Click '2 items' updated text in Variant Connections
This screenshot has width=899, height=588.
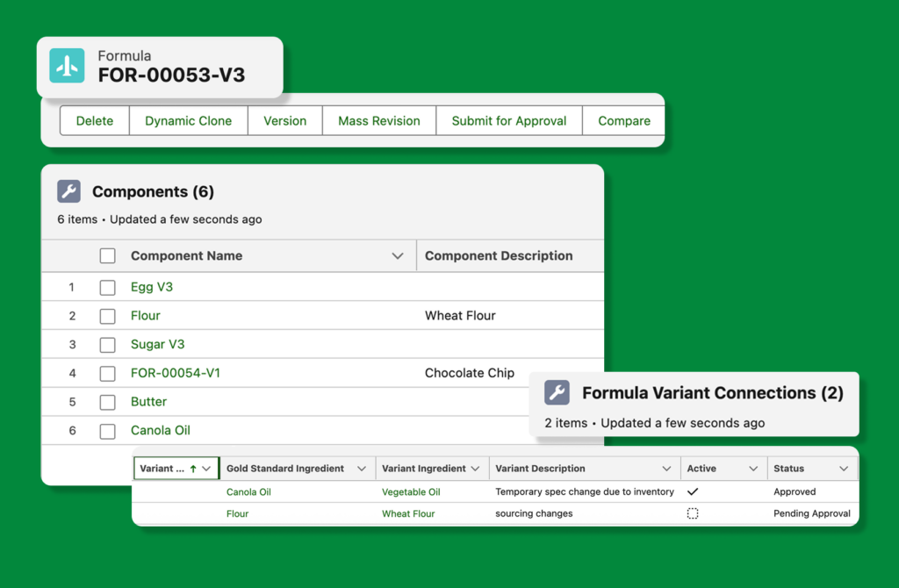[655, 423]
